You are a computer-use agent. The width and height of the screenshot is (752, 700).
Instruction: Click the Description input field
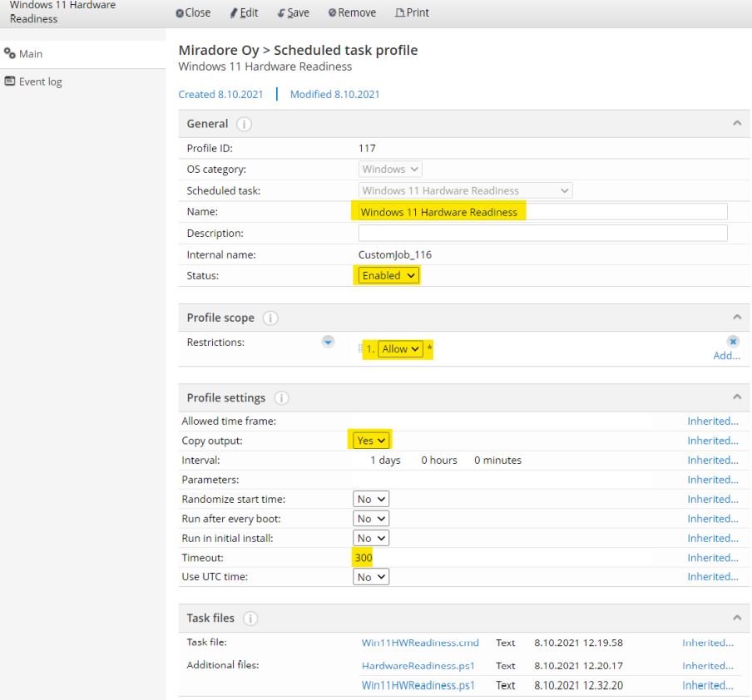[x=543, y=234]
